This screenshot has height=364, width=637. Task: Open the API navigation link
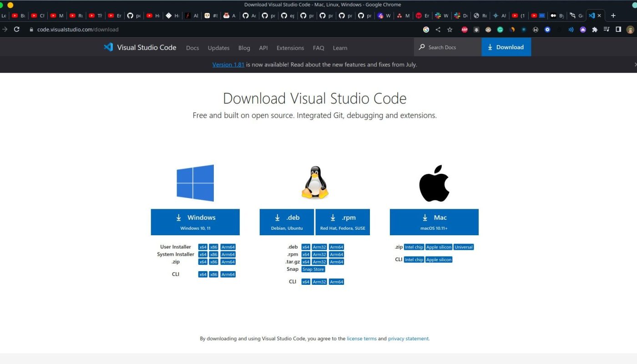263,48
